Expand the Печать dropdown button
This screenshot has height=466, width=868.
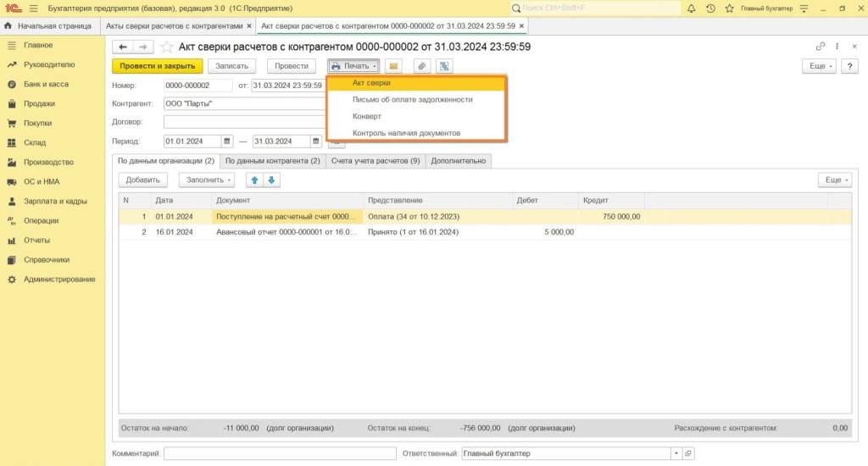pyautogui.click(x=353, y=66)
